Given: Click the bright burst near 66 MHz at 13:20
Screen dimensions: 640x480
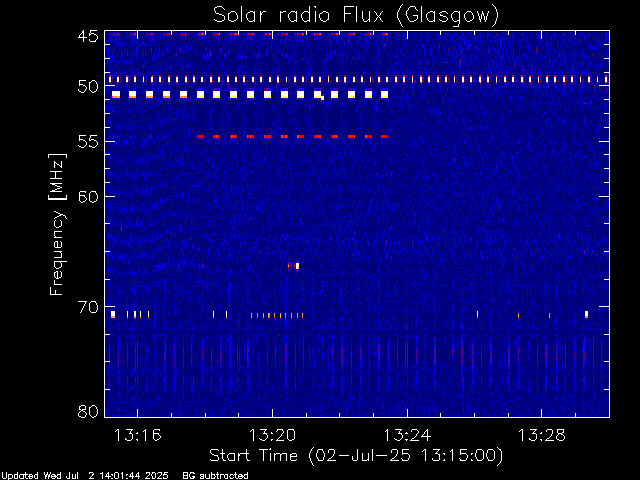Looking at the screenshot, I should [297, 266].
